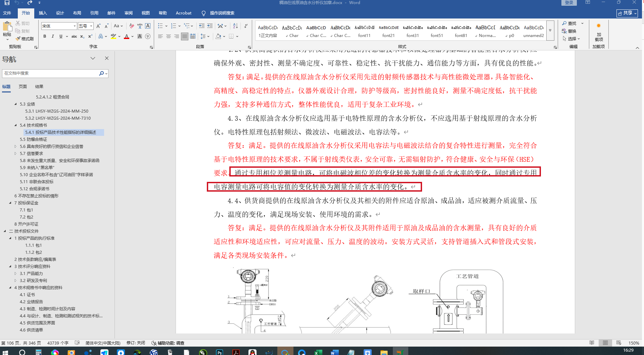Expand the styles gallery with the more arrow
The height and width of the screenshot is (355, 644).
coord(550,31)
